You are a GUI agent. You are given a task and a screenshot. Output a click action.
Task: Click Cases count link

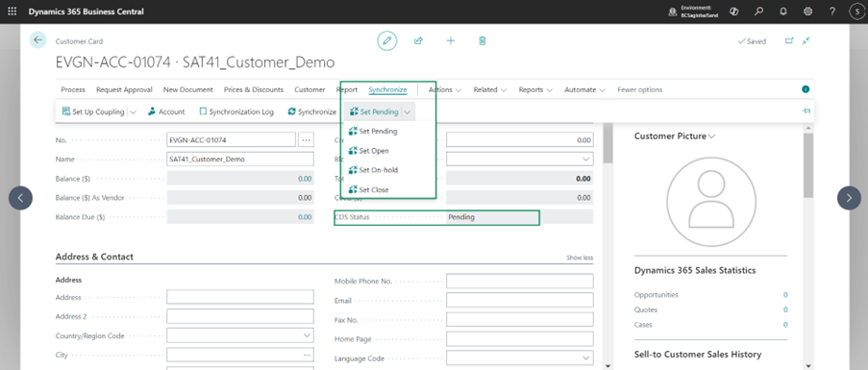[x=785, y=325]
